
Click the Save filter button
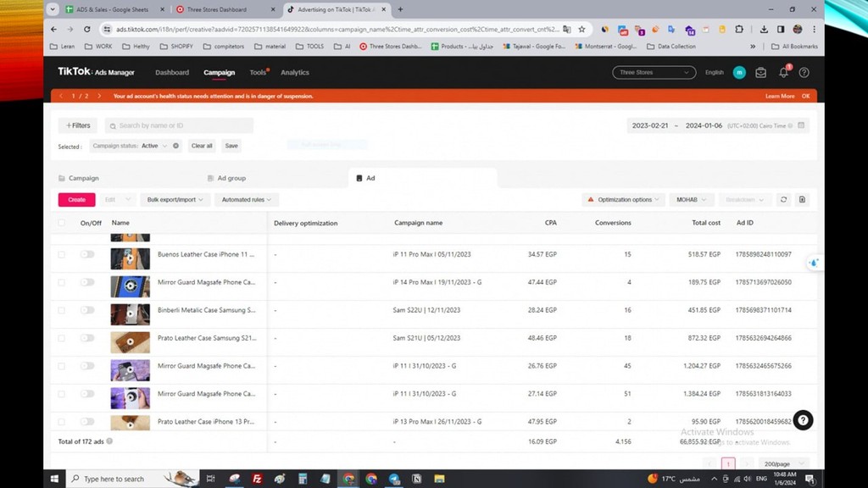(x=231, y=146)
